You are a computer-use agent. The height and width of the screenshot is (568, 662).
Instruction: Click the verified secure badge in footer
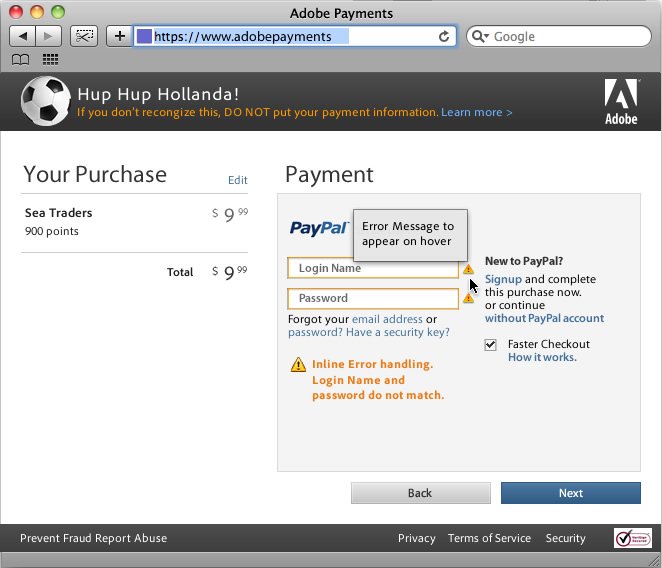(632, 538)
